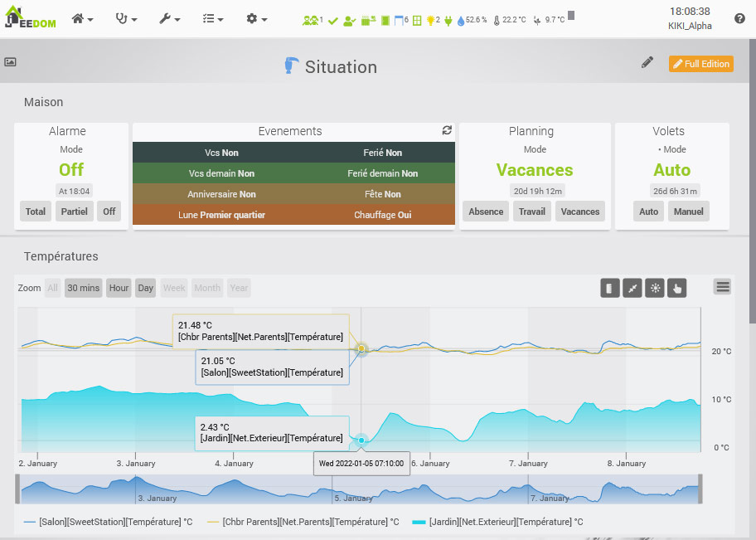This screenshot has width=756, height=540.
Task: Click the chart navigator range selector
Action: click(x=358, y=489)
